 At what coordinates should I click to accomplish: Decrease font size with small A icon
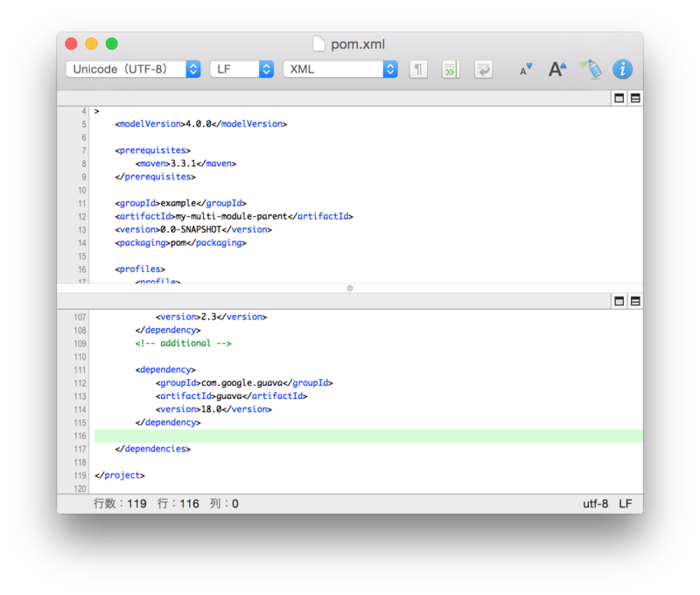pos(526,70)
